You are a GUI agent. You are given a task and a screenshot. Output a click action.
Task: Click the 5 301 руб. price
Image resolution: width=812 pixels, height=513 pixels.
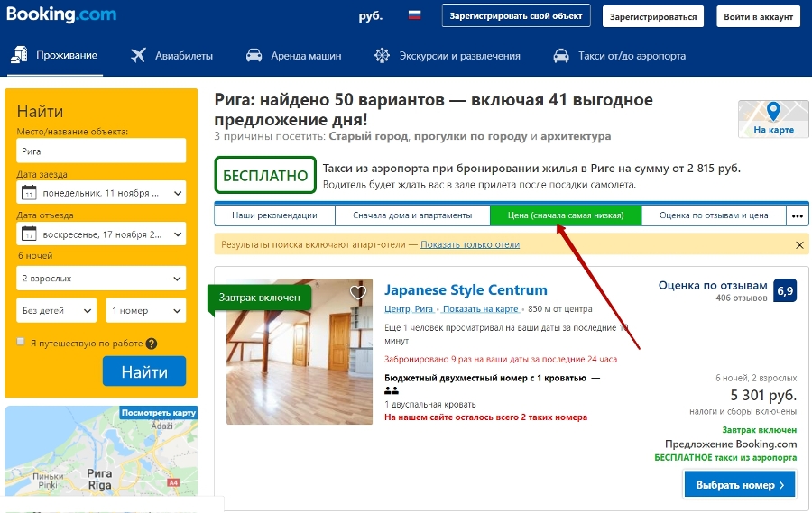coord(763,396)
